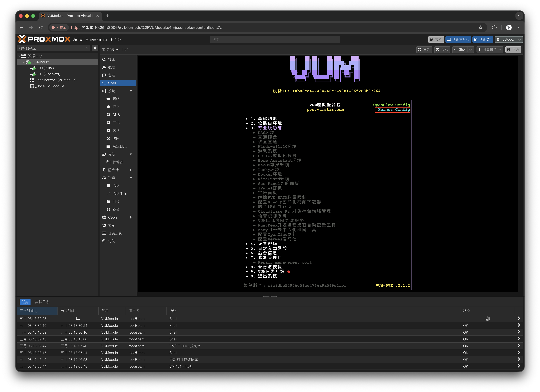Screen dimensions: 540x392
Task: Sort by 状态 column header
Action: [x=487, y=311]
